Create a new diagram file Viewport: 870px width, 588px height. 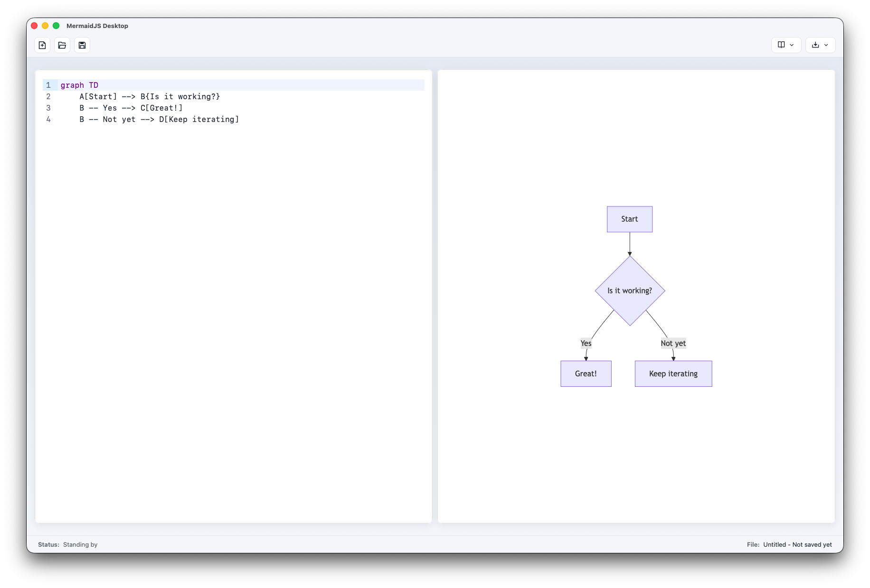42,45
